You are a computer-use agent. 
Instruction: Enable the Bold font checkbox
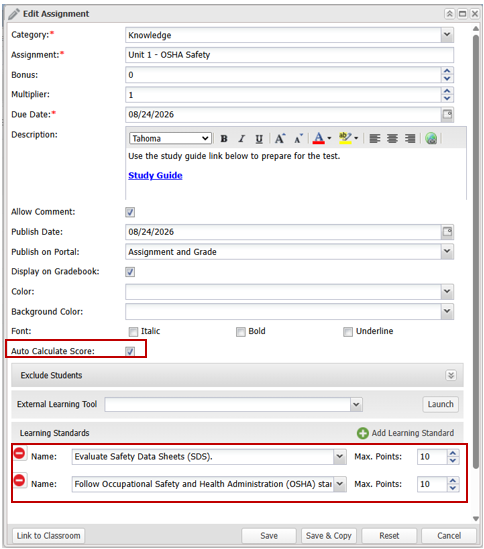coord(241,332)
